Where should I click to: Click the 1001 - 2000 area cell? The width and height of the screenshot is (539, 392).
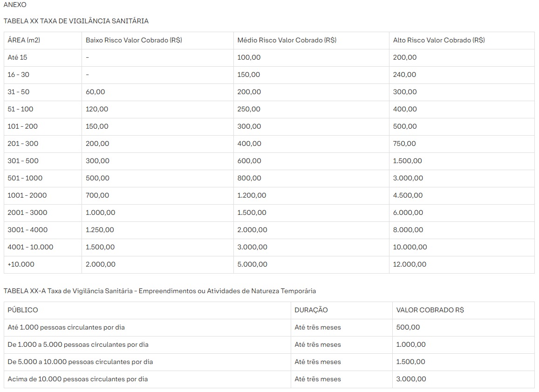click(27, 195)
